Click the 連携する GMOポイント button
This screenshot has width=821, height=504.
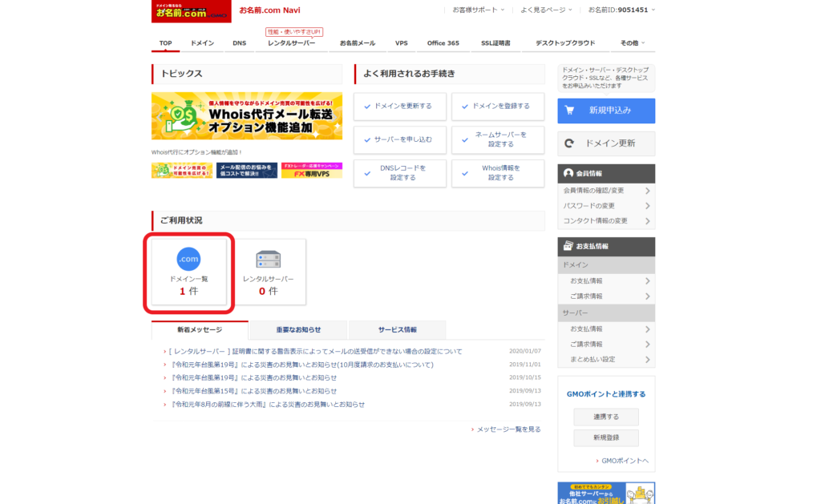[x=606, y=417]
